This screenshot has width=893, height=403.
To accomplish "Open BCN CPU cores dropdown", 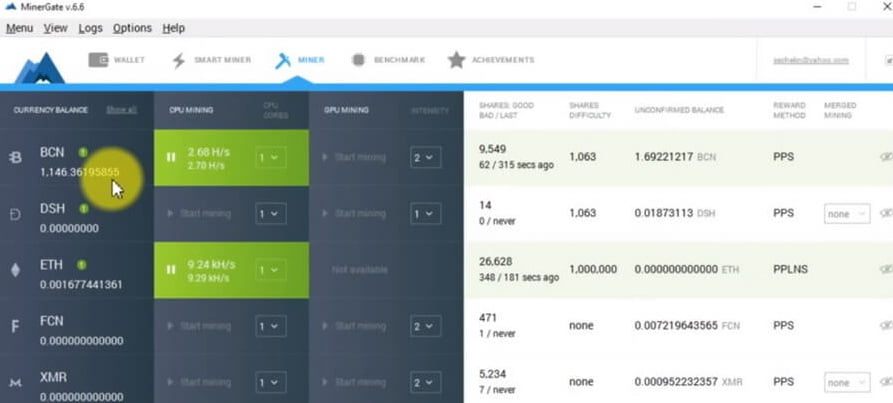I will coord(271,157).
